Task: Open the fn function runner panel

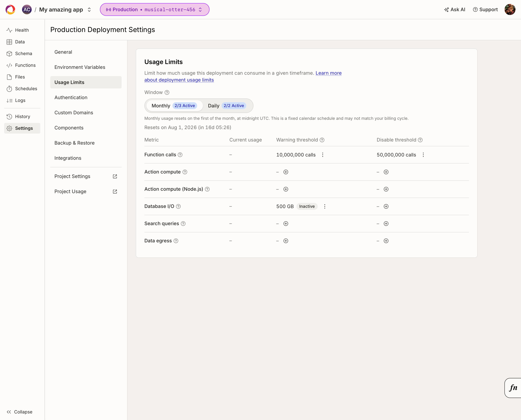Action: click(513, 388)
